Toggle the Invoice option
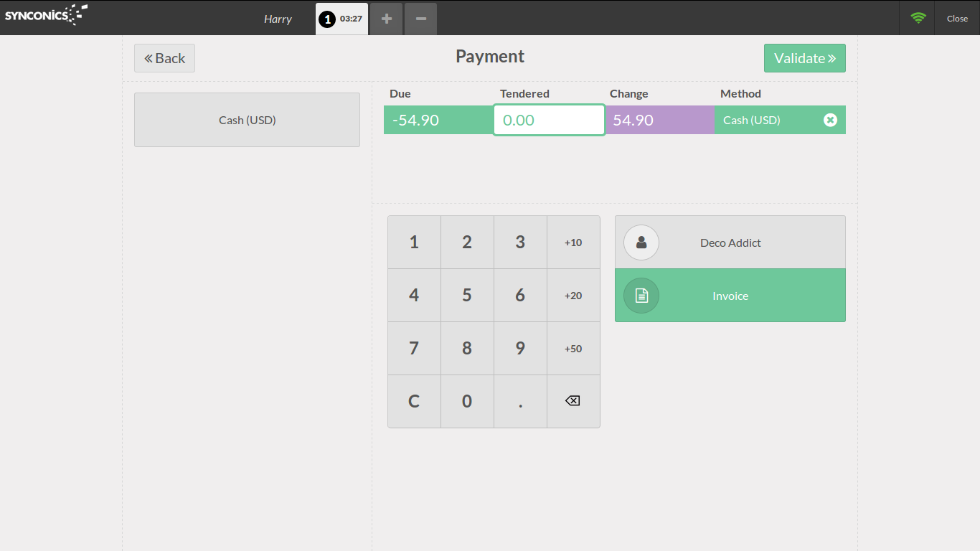The width and height of the screenshot is (980, 551). point(730,296)
